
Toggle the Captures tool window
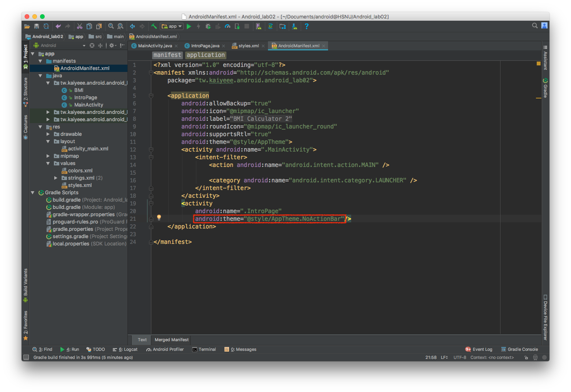pyautogui.click(x=25, y=127)
